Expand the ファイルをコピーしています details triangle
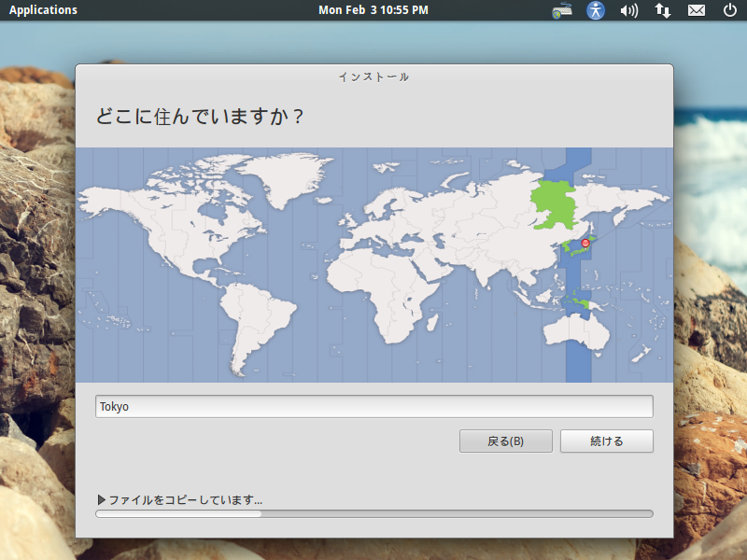The height and width of the screenshot is (560, 747). (101, 499)
